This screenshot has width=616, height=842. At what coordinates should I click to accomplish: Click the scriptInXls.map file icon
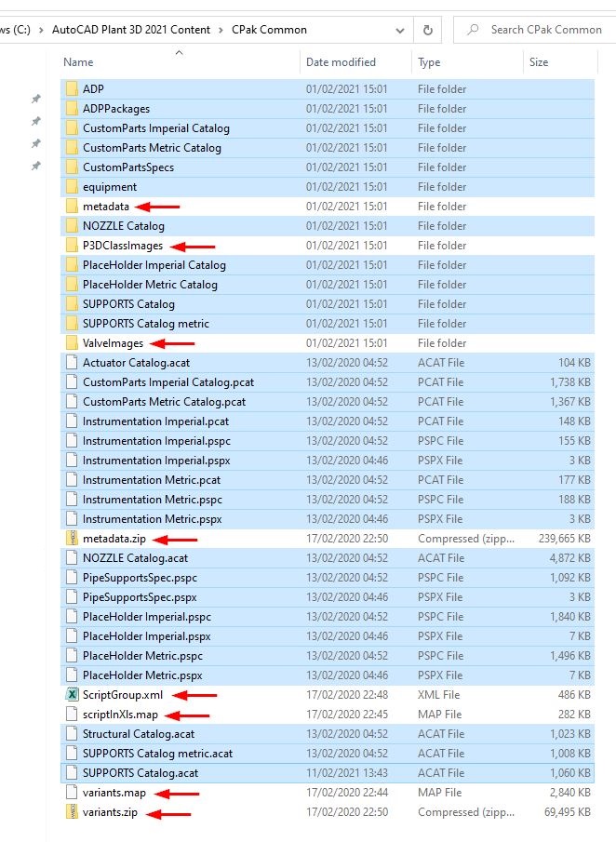(x=72, y=715)
